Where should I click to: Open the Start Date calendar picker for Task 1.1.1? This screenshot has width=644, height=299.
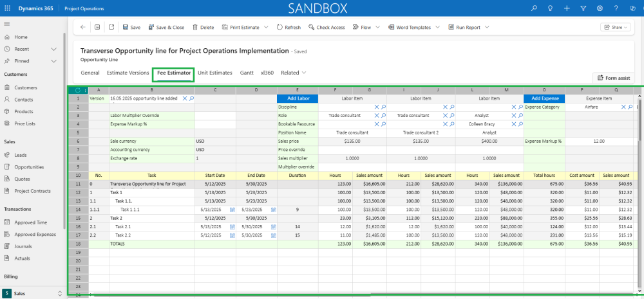click(232, 210)
